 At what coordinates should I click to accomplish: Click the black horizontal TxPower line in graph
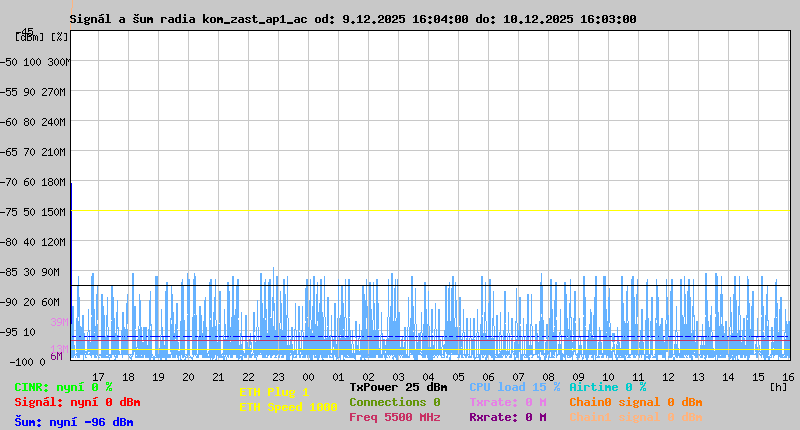[430, 286]
